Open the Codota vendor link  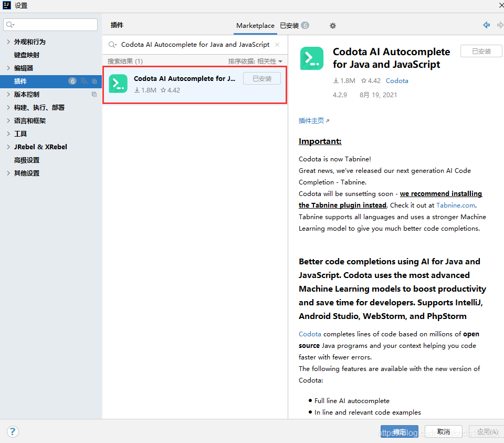click(397, 81)
